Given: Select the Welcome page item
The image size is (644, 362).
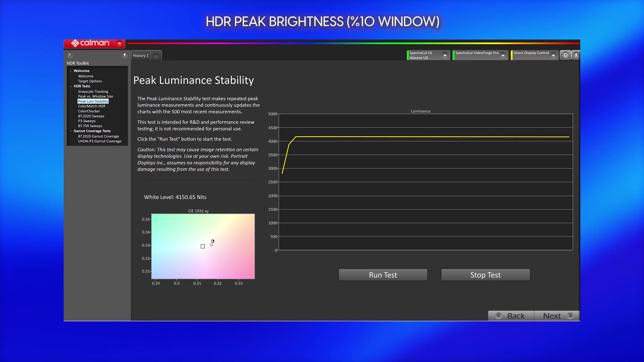Looking at the screenshot, I should (x=86, y=76).
